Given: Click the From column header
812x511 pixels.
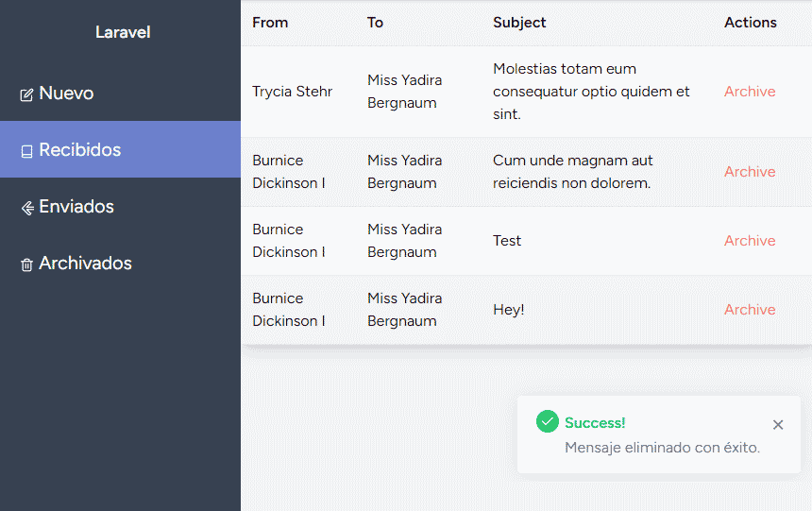Looking at the screenshot, I should pyautogui.click(x=270, y=23).
